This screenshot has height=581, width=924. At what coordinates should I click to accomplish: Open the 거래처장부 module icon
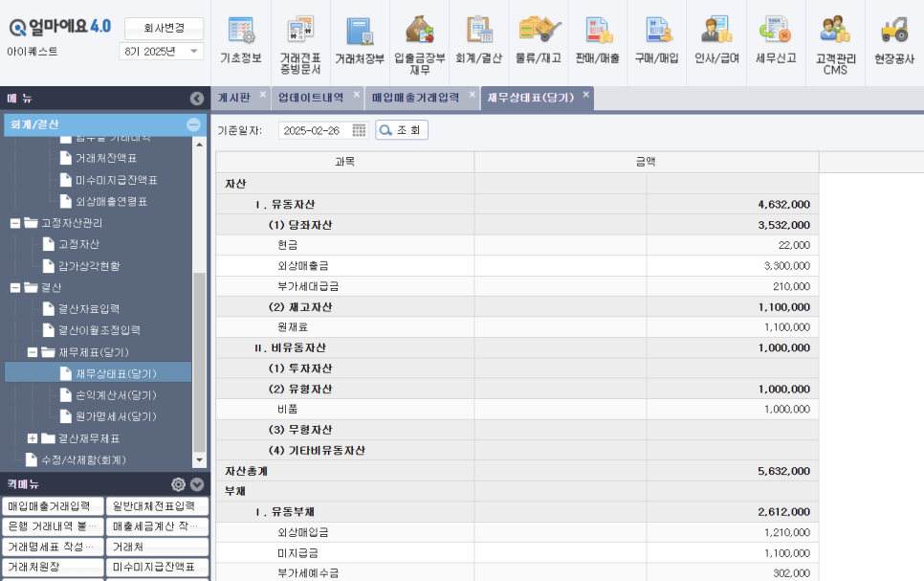(x=360, y=41)
